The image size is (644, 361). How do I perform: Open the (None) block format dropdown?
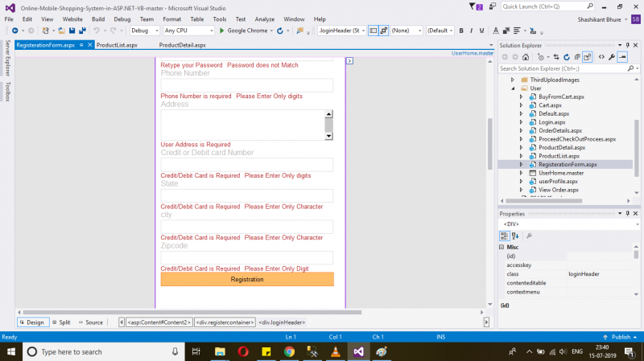tap(407, 31)
